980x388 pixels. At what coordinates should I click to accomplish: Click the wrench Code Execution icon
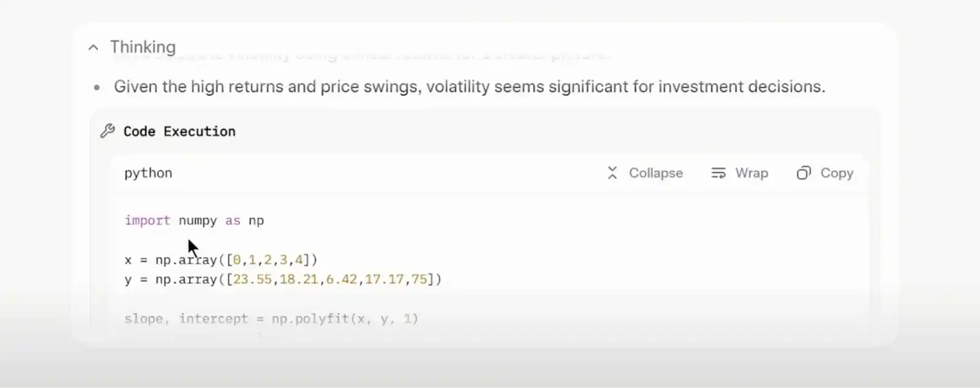pos(108,131)
